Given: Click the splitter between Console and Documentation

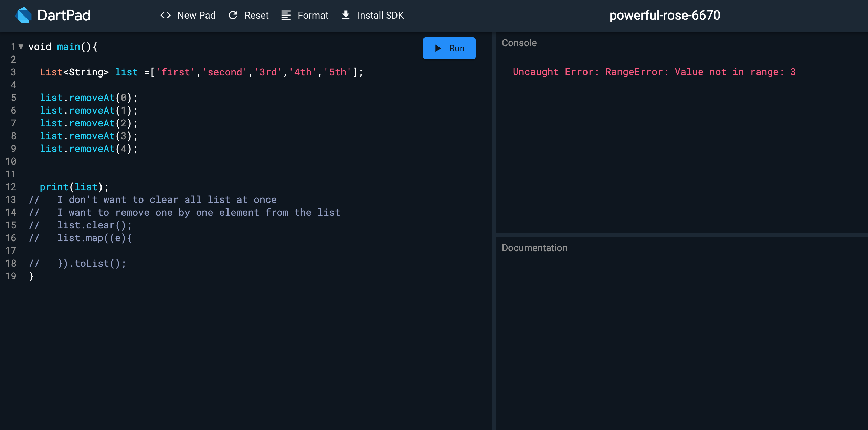Looking at the screenshot, I should [x=682, y=235].
